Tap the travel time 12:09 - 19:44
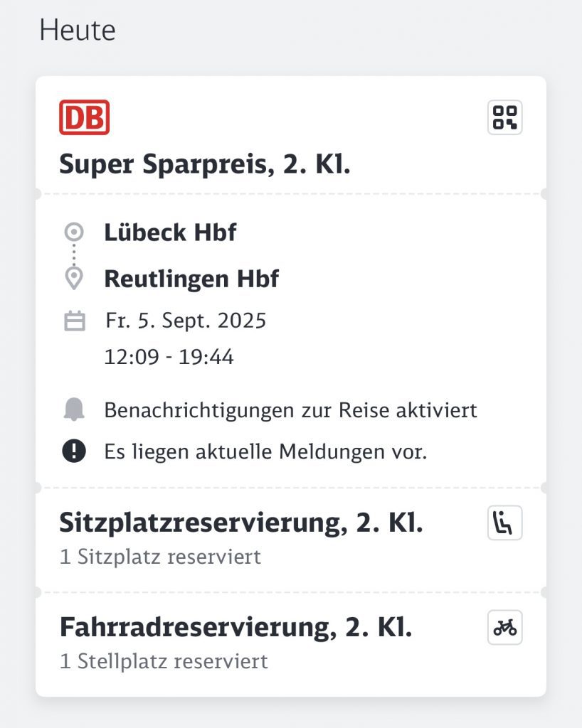582x728 pixels. (169, 357)
